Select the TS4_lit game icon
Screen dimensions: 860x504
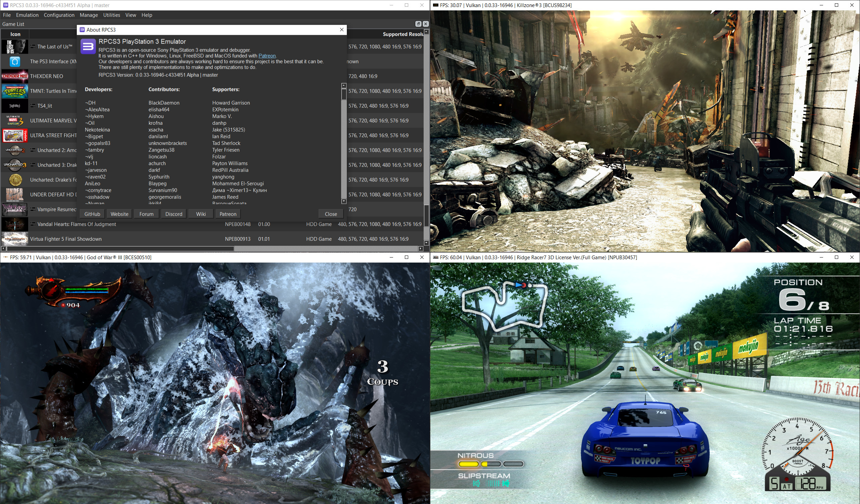coord(15,106)
